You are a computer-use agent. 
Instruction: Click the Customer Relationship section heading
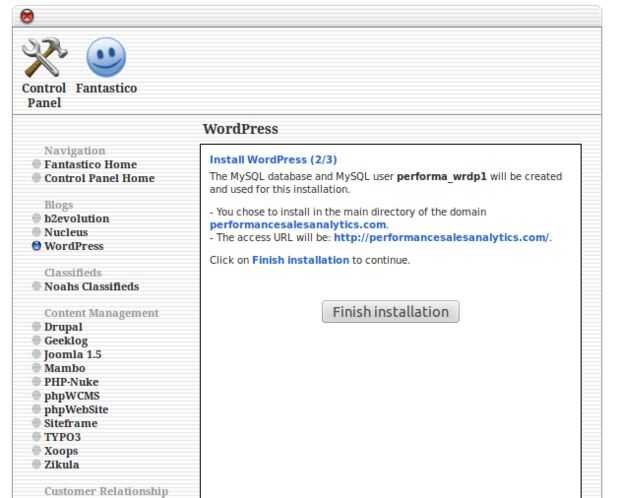tap(106, 491)
